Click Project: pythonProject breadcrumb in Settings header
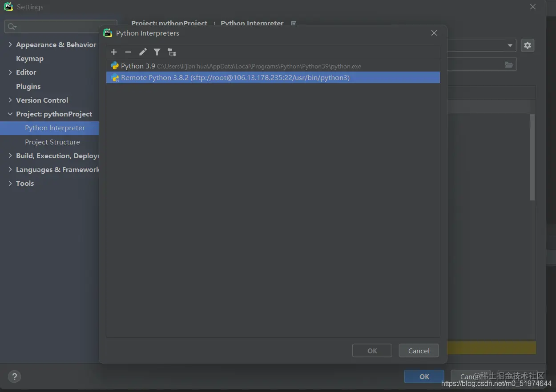 click(x=169, y=23)
